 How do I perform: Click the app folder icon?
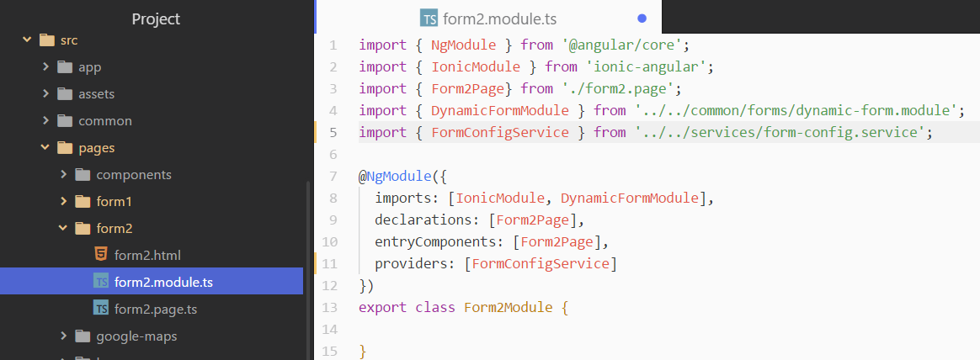pyautogui.click(x=65, y=67)
